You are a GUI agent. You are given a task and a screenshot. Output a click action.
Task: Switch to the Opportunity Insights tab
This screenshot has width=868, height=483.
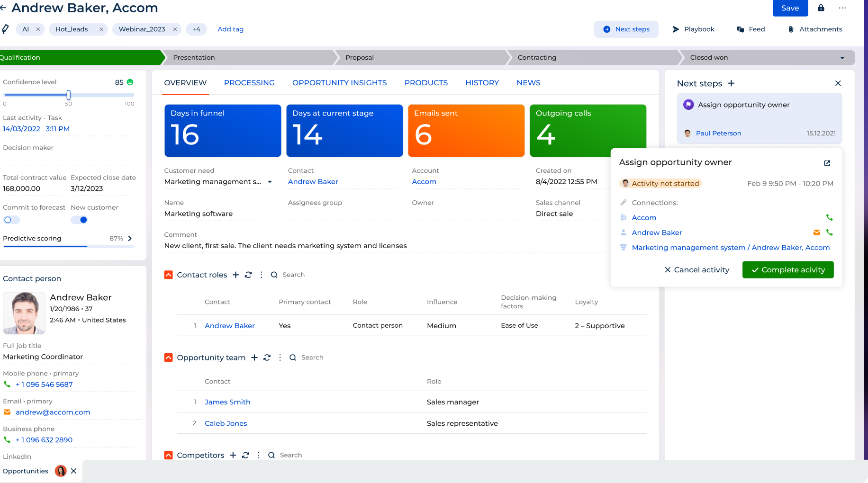pyautogui.click(x=339, y=83)
